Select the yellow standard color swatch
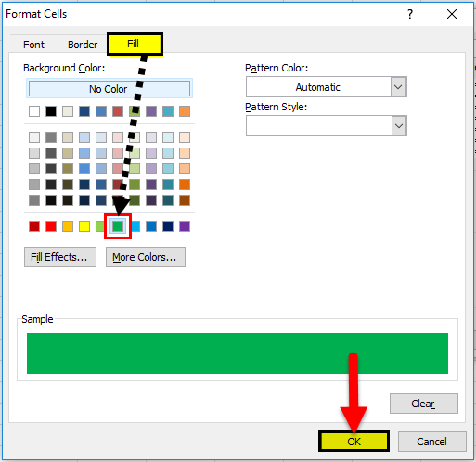This screenshot has height=462, width=476. pyautogui.click(x=84, y=226)
